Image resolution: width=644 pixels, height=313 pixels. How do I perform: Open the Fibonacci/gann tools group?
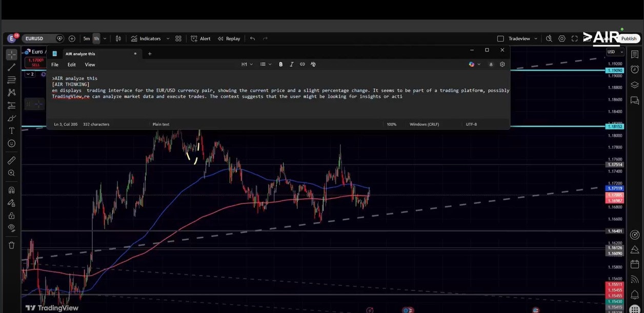coord(11,80)
